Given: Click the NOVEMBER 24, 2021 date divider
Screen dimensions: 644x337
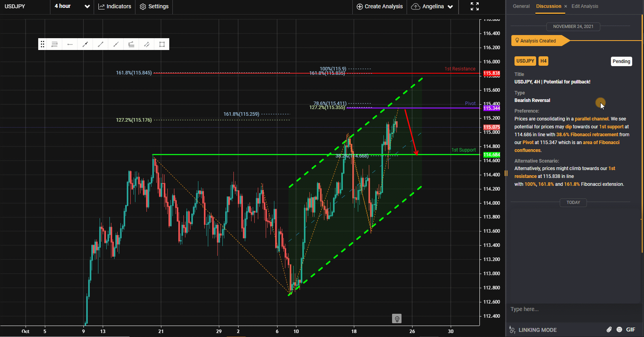Looking at the screenshot, I should [573, 26].
